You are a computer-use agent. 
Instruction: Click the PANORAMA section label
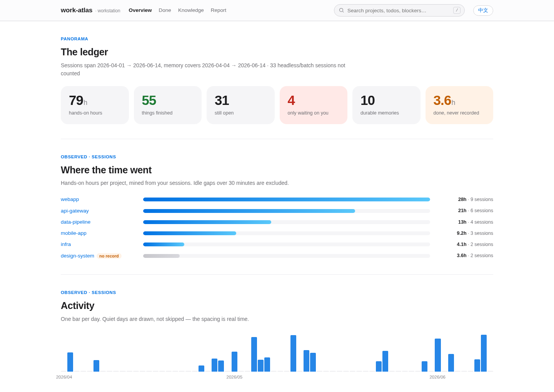pos(74,39)
